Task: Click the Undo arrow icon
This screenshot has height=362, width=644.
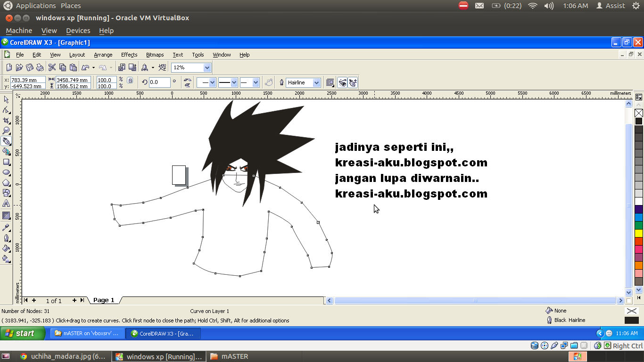Action: click(85, 67)
